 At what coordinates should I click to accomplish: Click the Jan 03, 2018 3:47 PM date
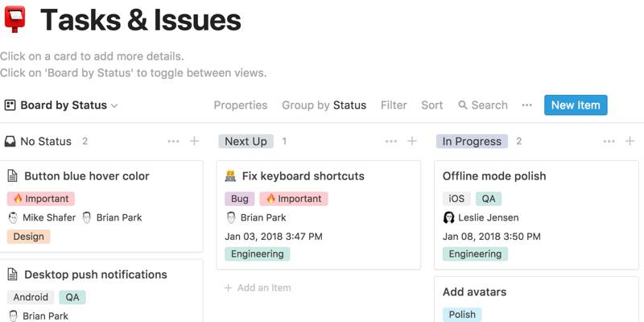click(274, 237)
